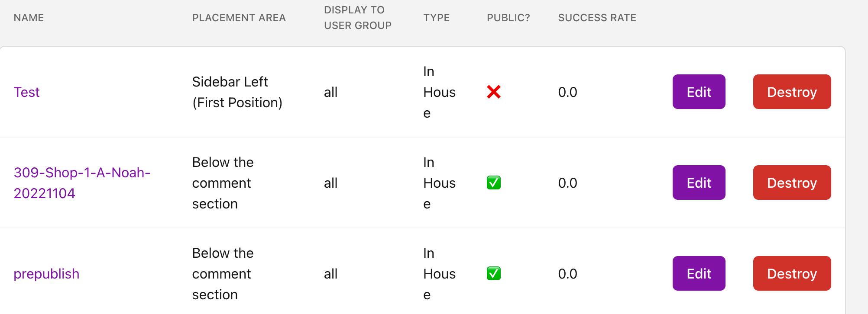The image size is (868, 314).
Task: Sort by the NAME column header
Action: (x=29, y=18)
